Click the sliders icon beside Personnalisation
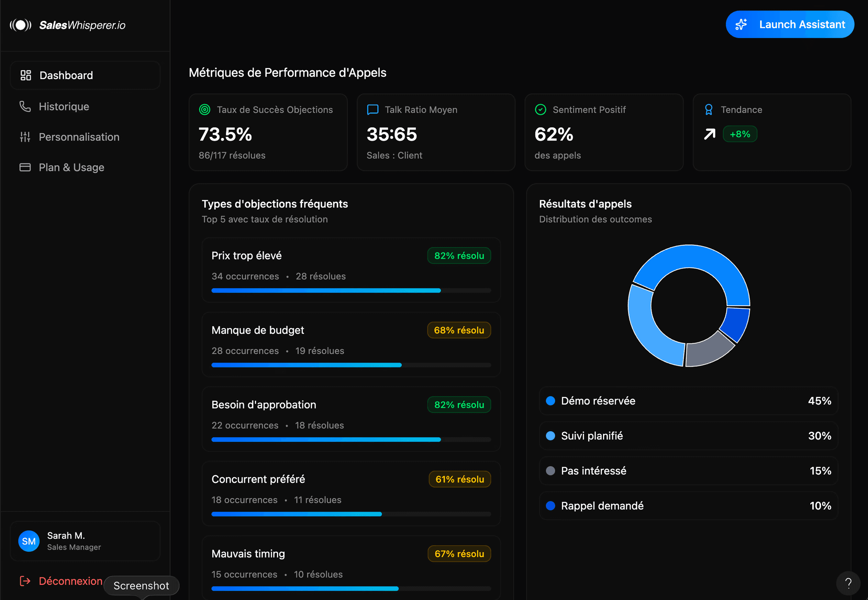868x600 pixels. [25, 137]
